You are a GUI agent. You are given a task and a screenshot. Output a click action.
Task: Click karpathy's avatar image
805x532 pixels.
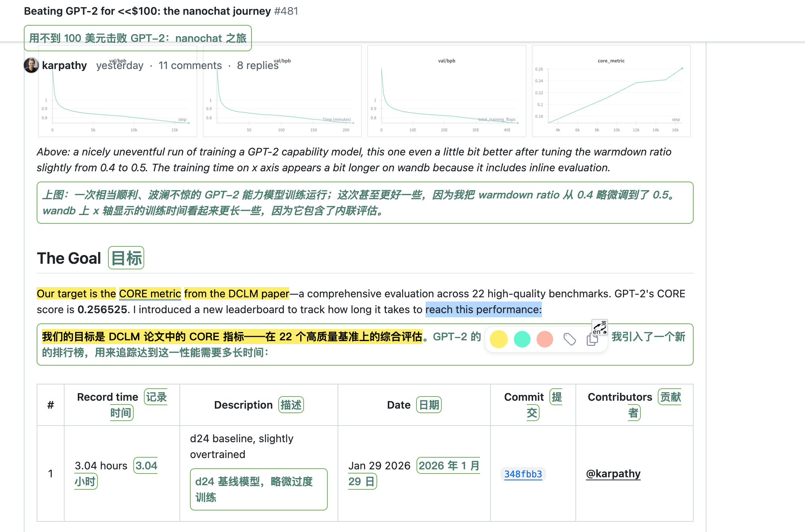coord(31,65)
